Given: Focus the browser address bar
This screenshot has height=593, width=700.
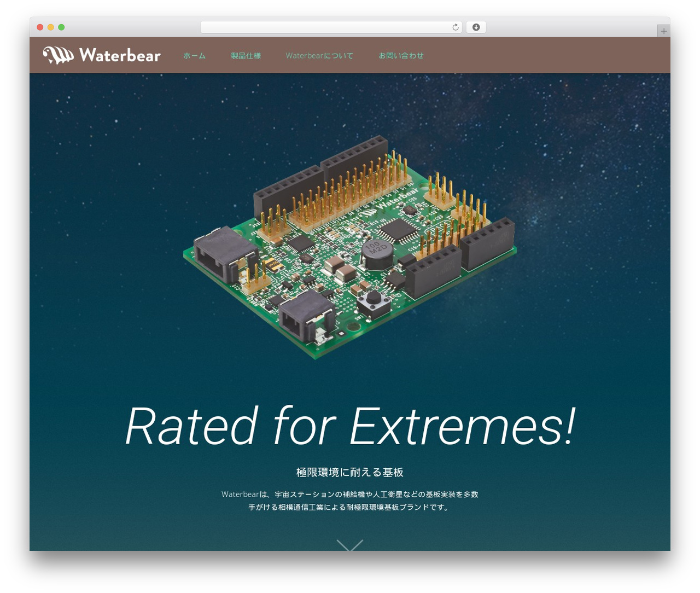Looking at the screenshot, I should (331, 27).
